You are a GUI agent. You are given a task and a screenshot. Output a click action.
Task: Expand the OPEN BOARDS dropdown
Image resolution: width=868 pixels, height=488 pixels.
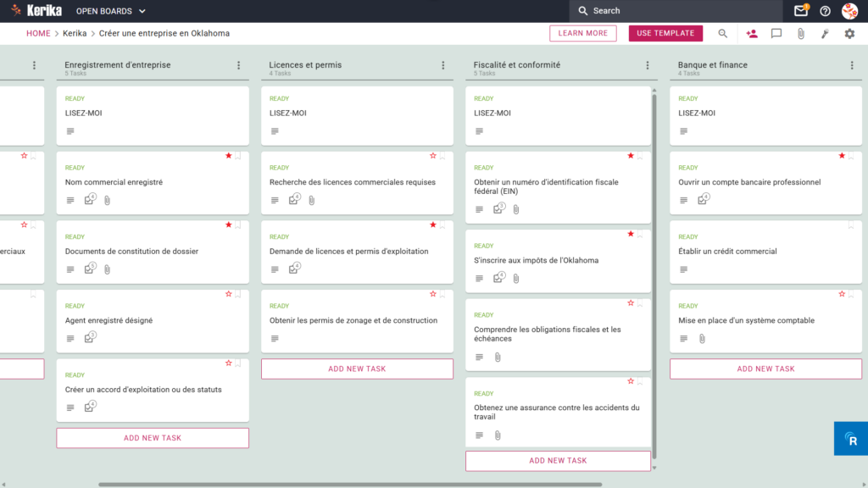click(111, 11)
